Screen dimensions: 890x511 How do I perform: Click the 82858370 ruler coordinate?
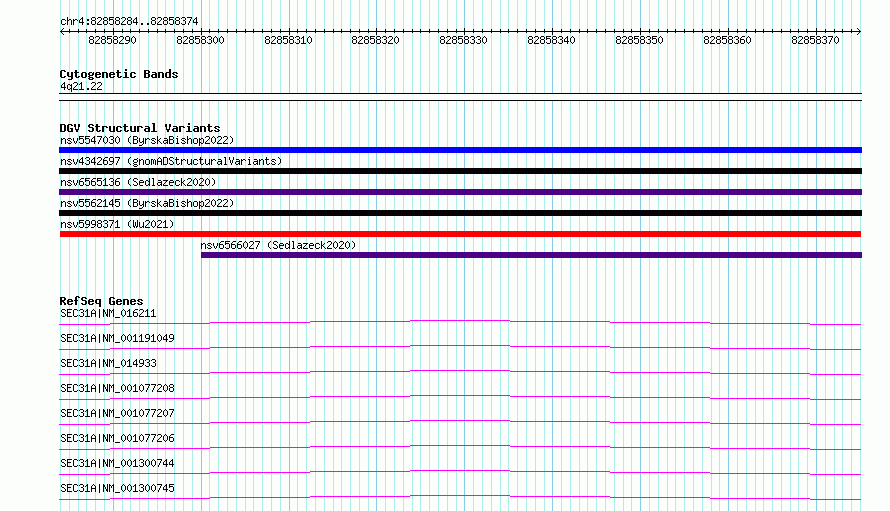[816, 40]
